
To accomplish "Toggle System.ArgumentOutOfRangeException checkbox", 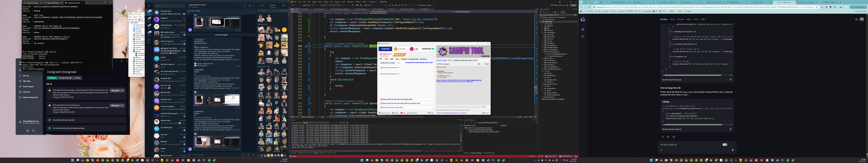I will (x=467, y=130).
